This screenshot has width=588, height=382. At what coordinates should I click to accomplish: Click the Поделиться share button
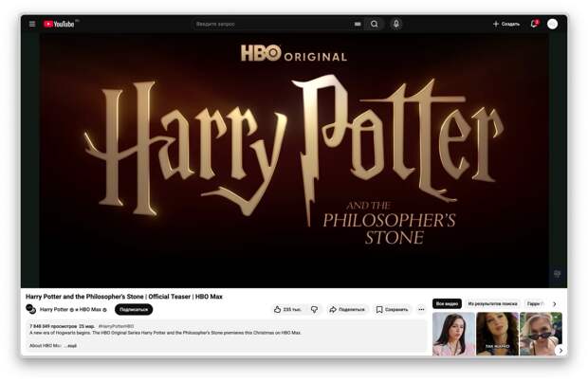(347, 309)
